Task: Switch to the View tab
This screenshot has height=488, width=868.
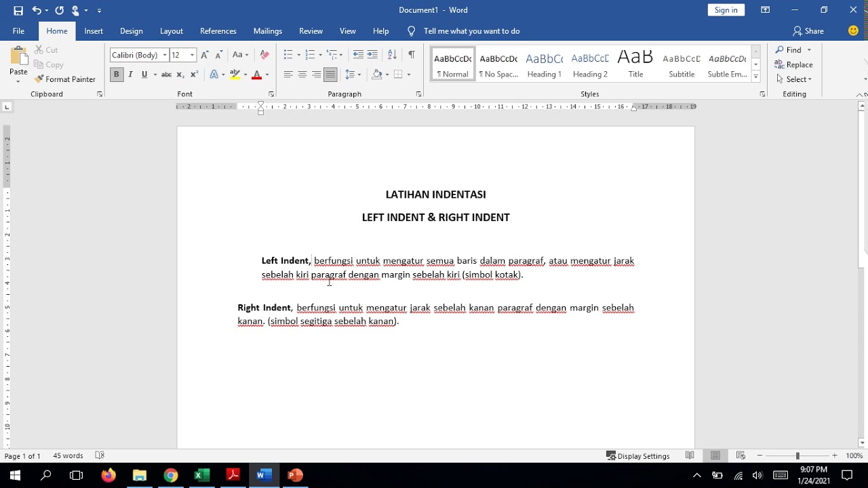Action: 348,31
